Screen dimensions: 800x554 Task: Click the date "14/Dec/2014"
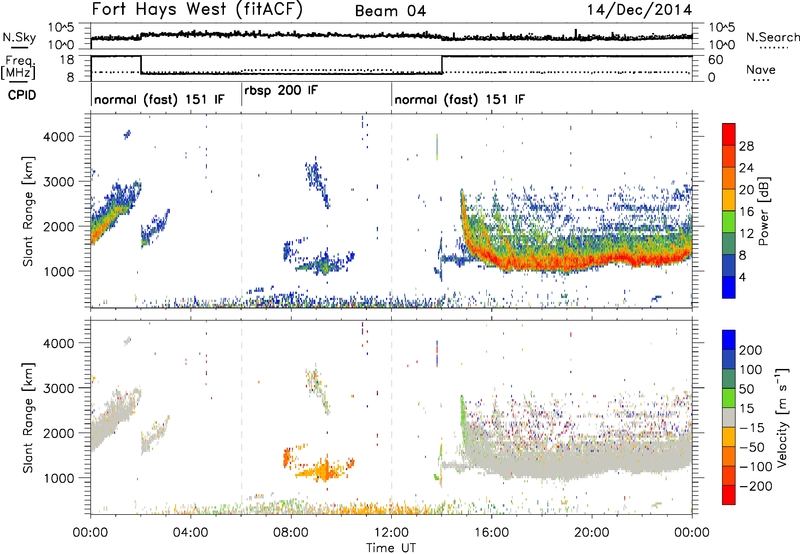click(639, 9)
